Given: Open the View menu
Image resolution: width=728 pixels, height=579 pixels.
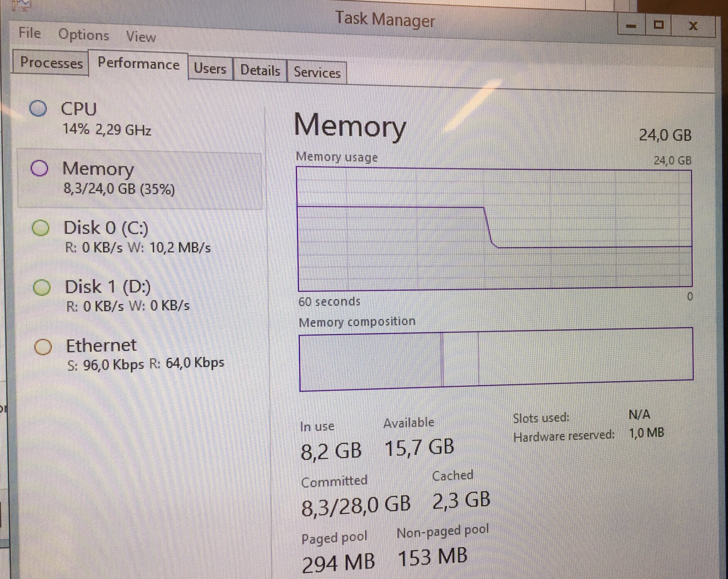Looking at the screenshot, I should (x=141, y=37).
